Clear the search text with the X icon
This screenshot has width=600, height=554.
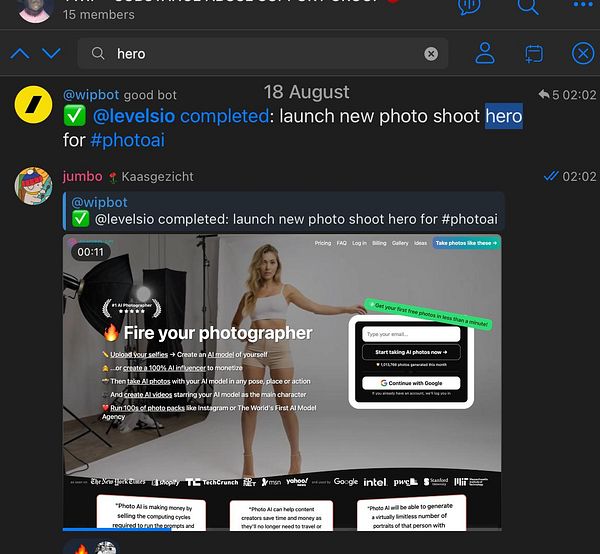coord(431,54)
